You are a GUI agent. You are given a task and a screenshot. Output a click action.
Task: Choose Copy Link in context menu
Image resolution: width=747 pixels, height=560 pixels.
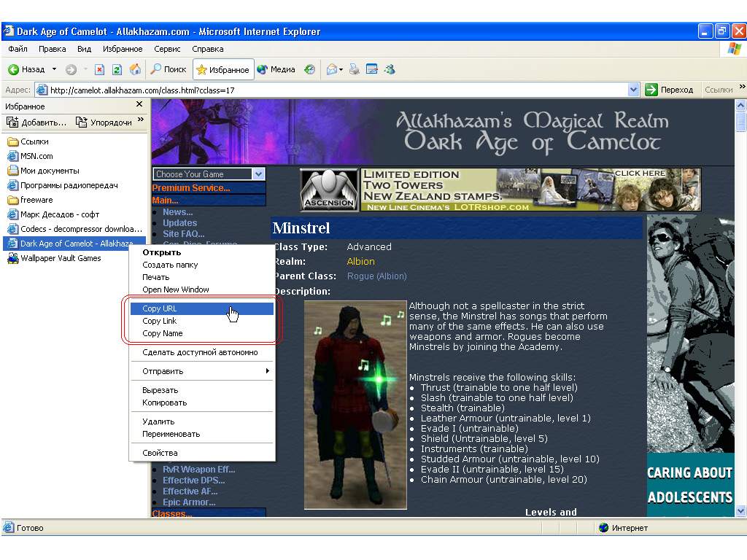coord(202,321)
